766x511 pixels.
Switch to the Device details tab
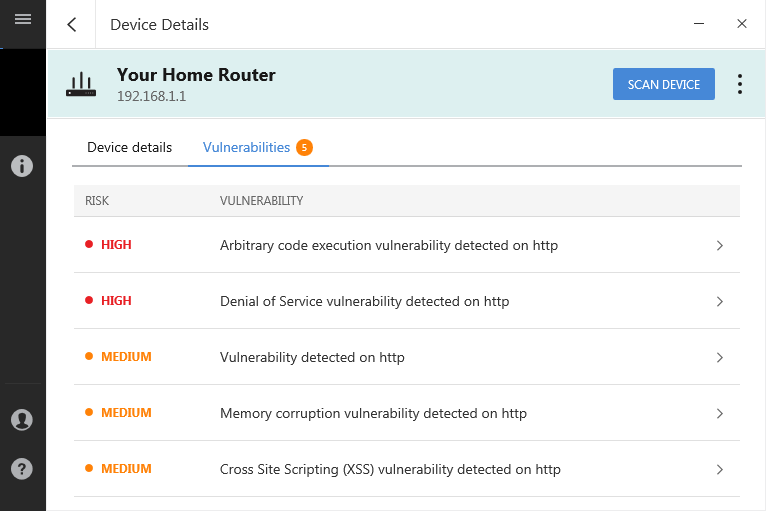pyautogui.click(x=129, y=148)
